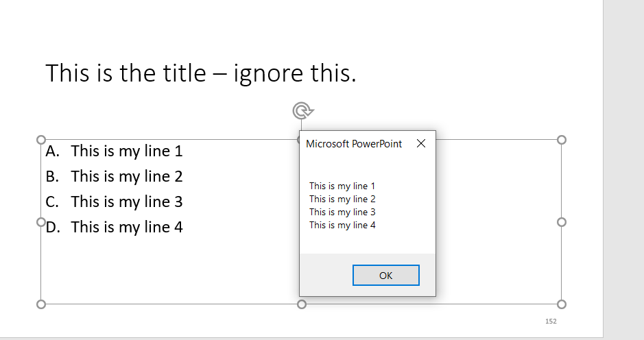Click list item A 'This is my line 1'
Image resolution: width=644 pixels, height=340 pixels.
127,151
